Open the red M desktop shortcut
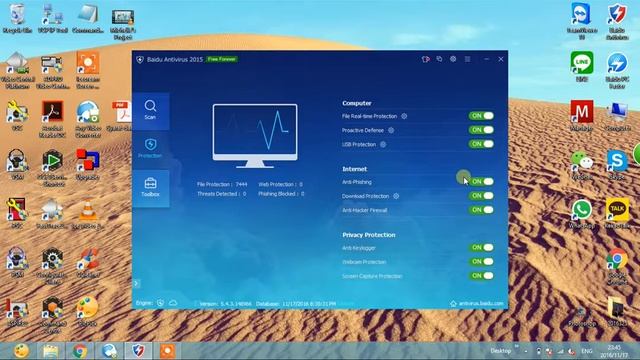 pyautogui.click(x=582, y=116)
